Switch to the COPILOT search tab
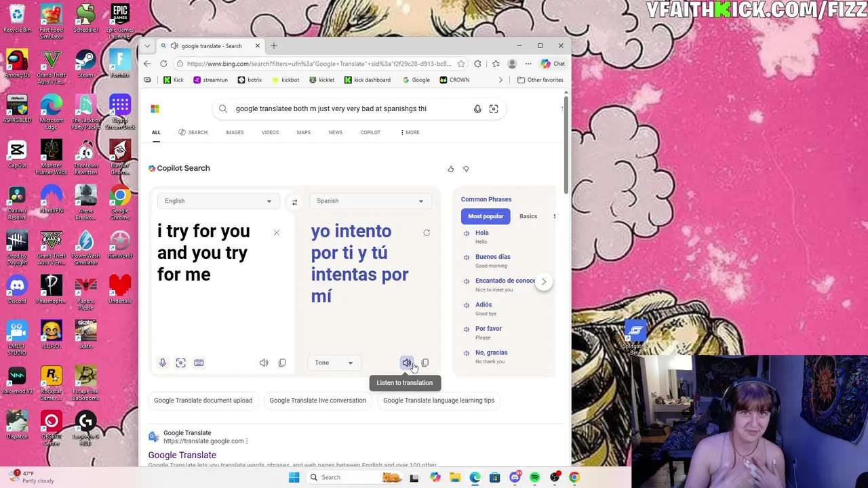Viewport: 868px width, 488px height. click(x=370, y=132)
